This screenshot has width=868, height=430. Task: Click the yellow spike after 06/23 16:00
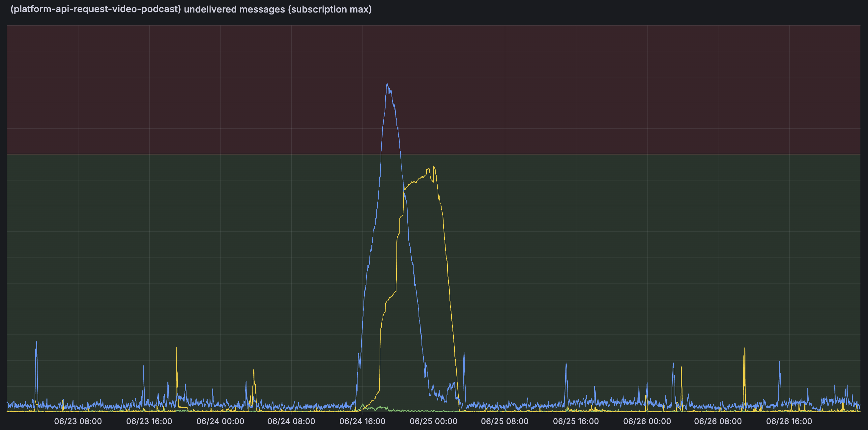click(x=176, y=348)
